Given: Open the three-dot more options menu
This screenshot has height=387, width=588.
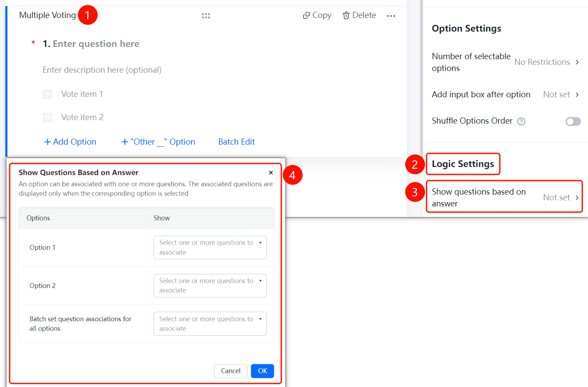Looking at the screenshot, I should (x=391, y=16).
